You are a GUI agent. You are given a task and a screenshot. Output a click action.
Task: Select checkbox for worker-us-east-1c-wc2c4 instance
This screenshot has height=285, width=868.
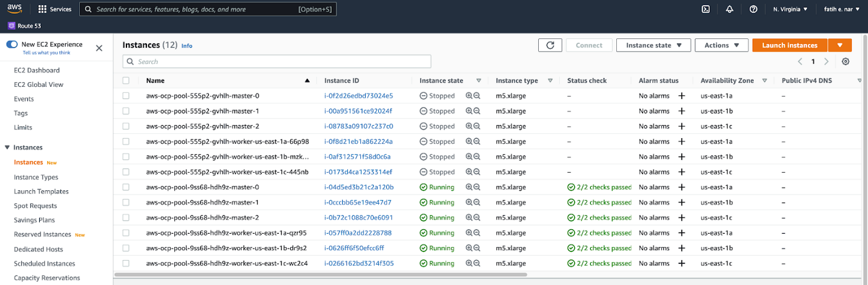(126, 263)
